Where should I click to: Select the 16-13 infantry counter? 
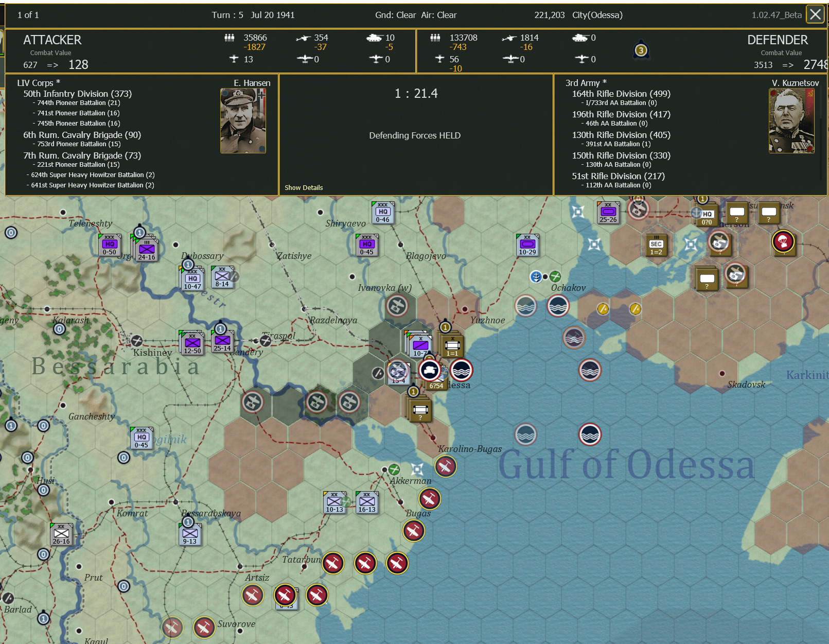367,502
